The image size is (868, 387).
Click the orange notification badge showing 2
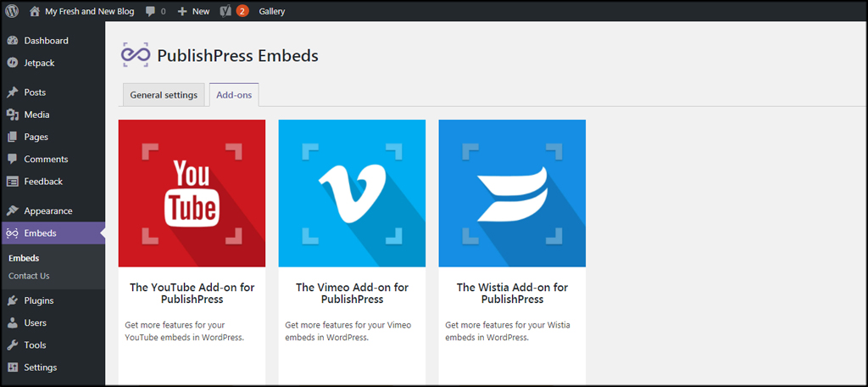[x=242, y=11]
